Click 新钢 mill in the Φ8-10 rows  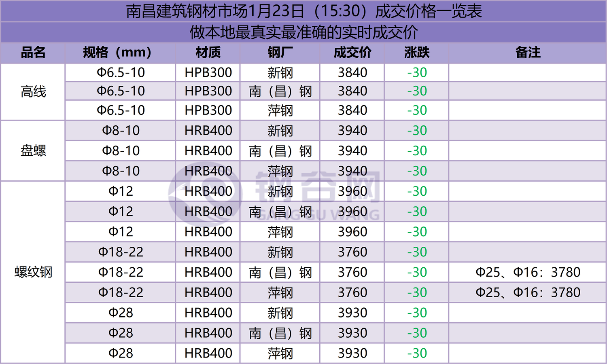[x=280, y=131]
